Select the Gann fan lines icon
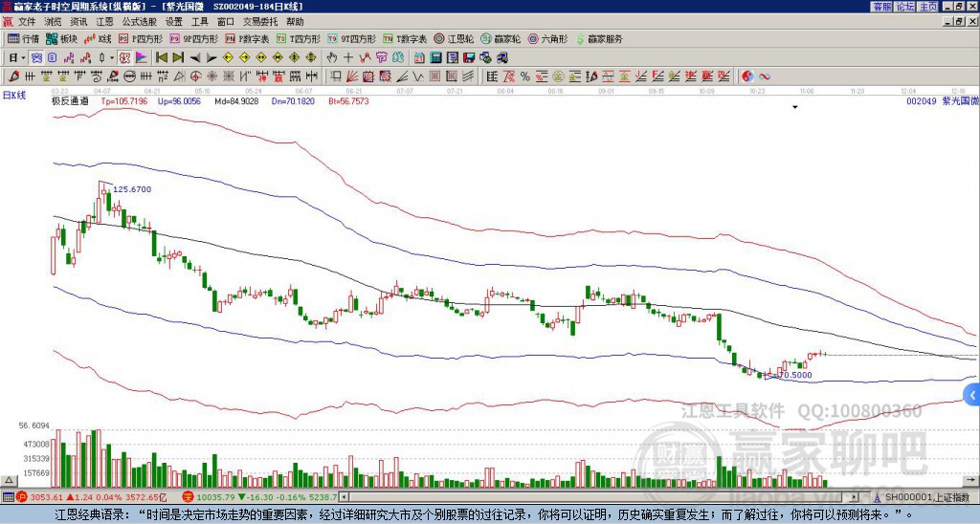The height and width of the screenshot is (524, 980). click(352, 76)
